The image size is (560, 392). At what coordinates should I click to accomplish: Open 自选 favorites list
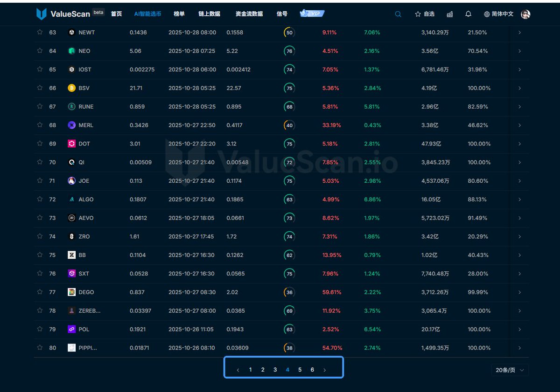click(425, 14)
